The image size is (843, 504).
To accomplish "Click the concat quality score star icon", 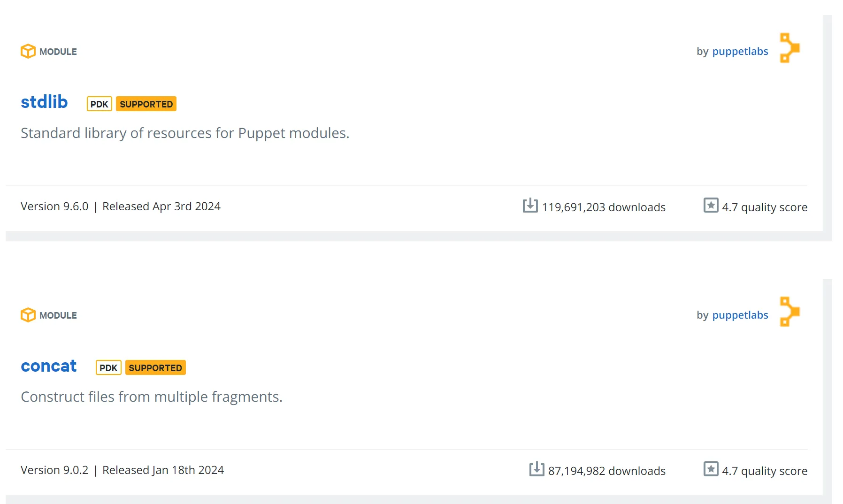I will (711, 469).
